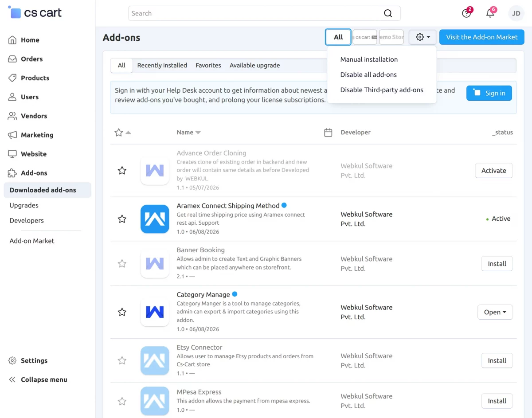Click Visit the Add-on Market button
Viewport: 532px width, 418px height.
tap(482, 37)
